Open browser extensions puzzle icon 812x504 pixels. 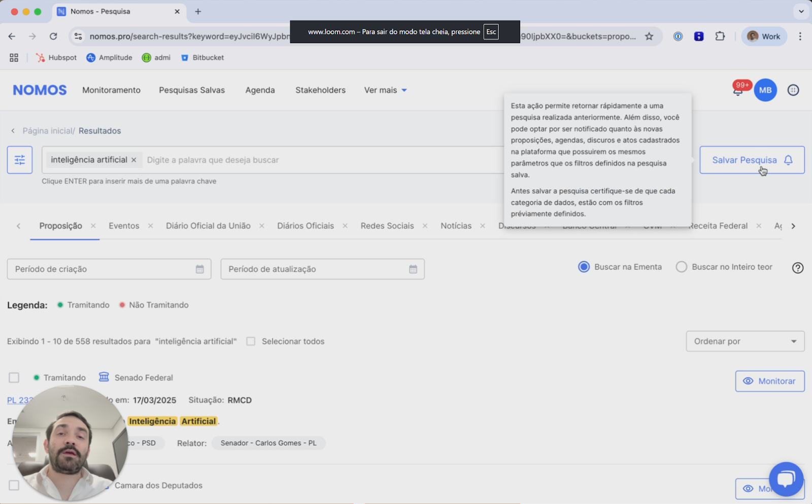point(720,36)
